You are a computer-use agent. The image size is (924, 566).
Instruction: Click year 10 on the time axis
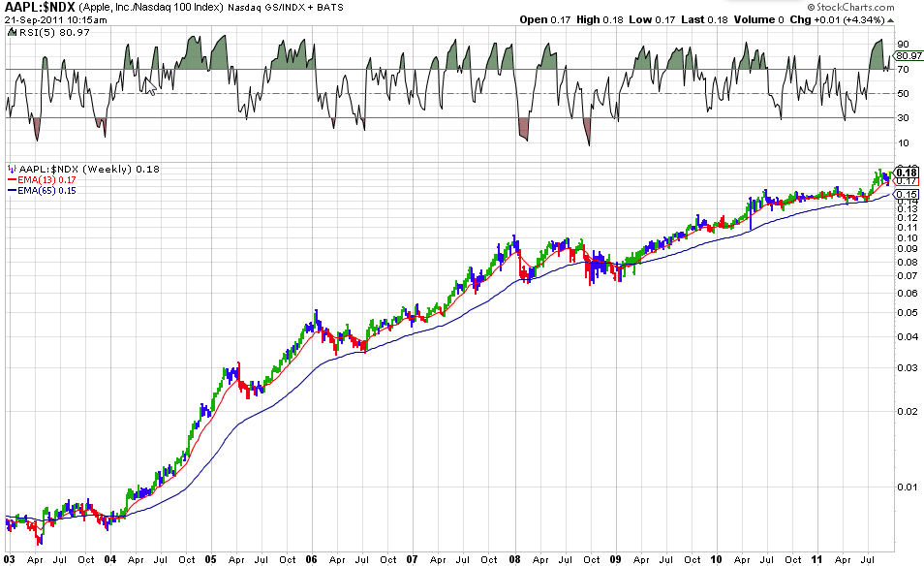pyautogui.click(x=716, y=559)
